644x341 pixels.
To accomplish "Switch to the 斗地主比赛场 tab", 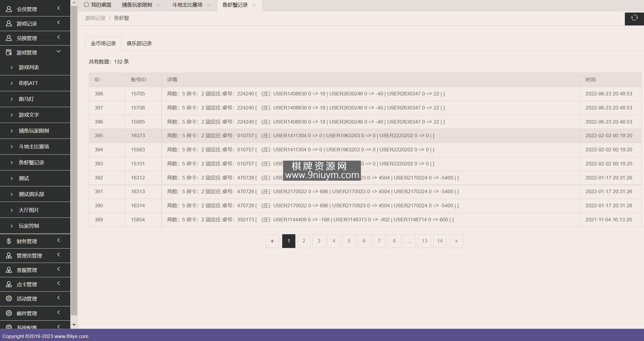I will (187, 5).
